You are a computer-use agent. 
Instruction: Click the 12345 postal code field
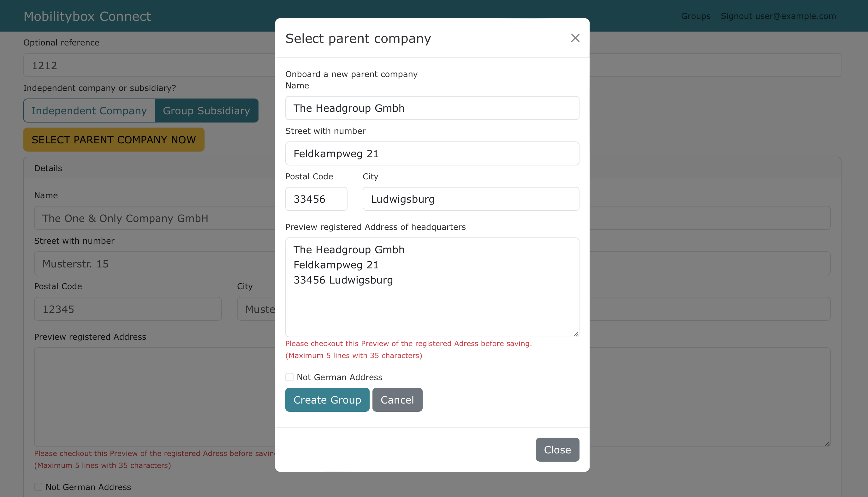coord(128,309)
